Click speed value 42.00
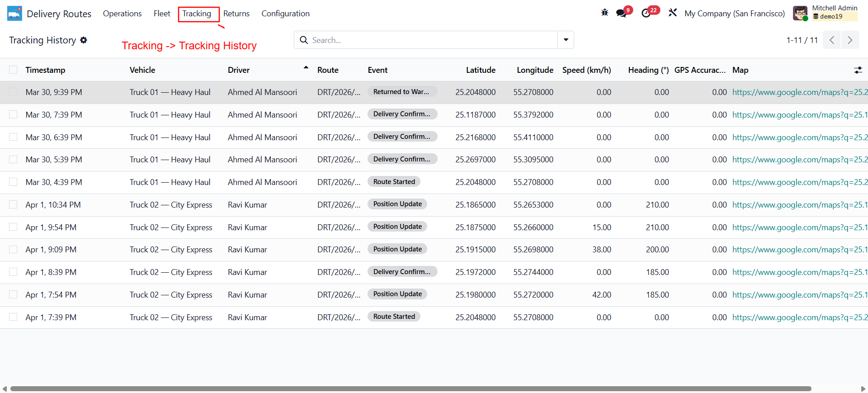This screenshot has width=868, height=393. [602, 295]
